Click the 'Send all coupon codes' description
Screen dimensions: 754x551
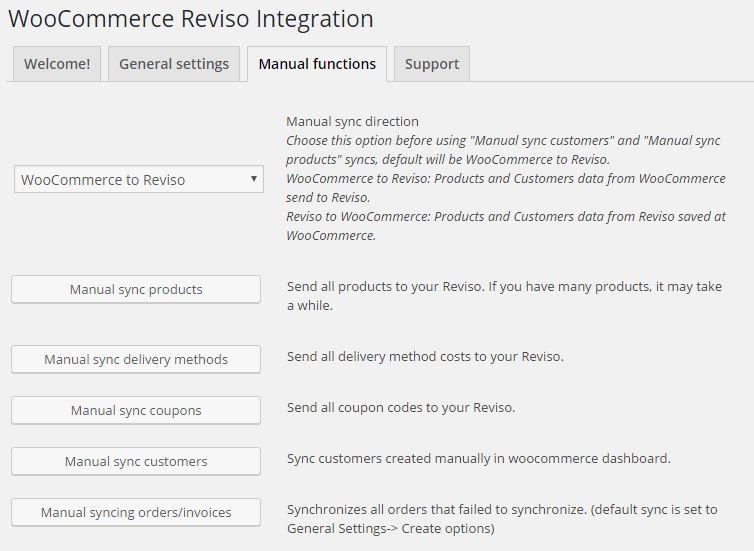(x=401, y=408)
